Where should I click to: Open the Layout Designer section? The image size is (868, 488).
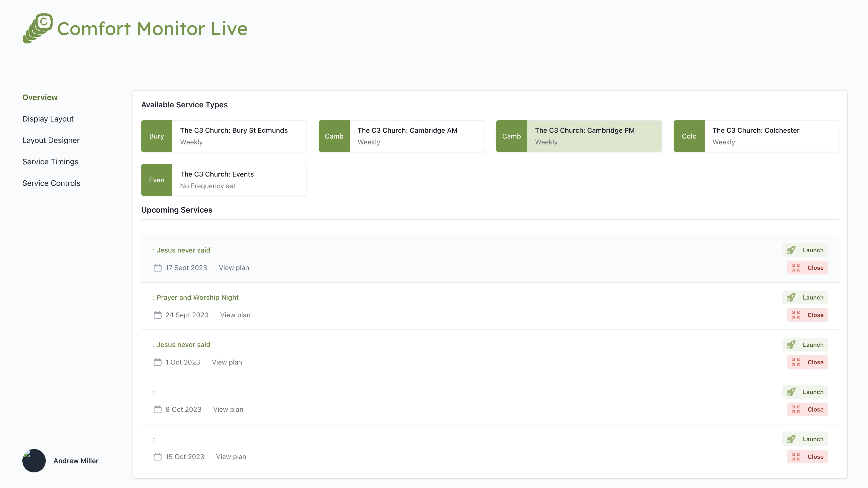[51, 140]
